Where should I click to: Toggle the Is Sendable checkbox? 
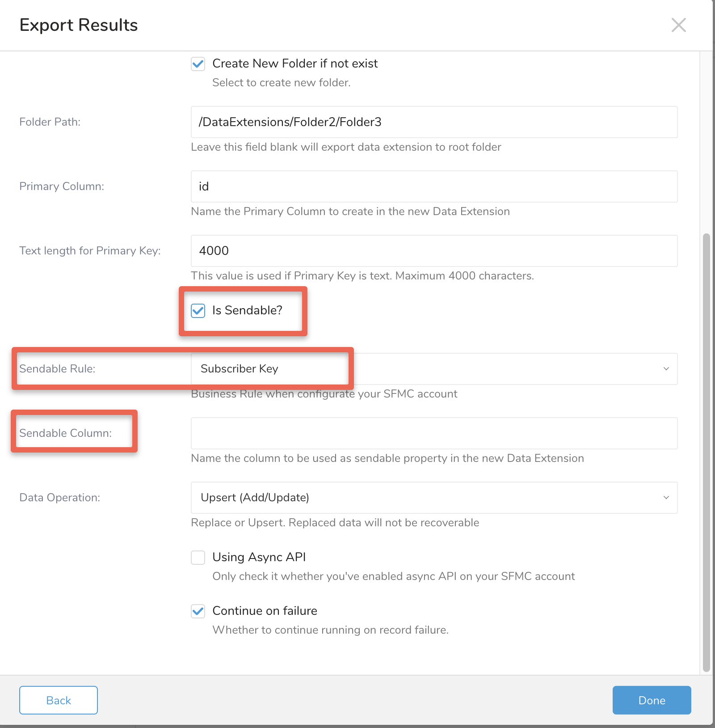(198, 311)
